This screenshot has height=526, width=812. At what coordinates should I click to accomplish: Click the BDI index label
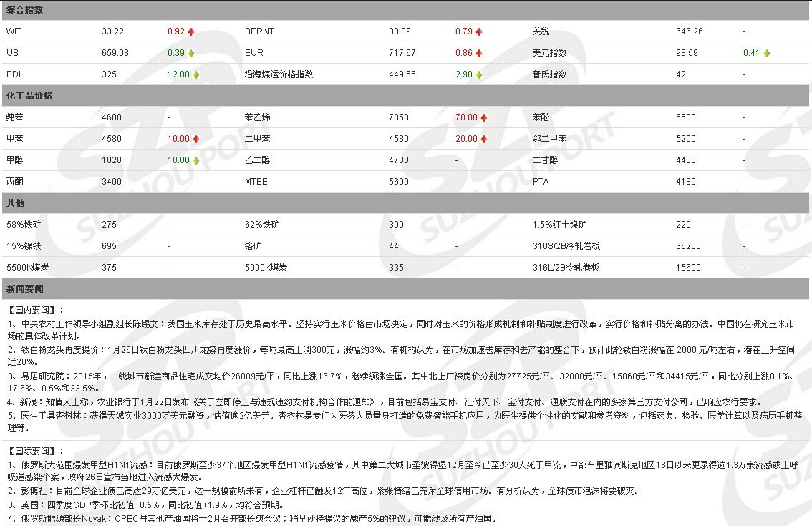14,74
